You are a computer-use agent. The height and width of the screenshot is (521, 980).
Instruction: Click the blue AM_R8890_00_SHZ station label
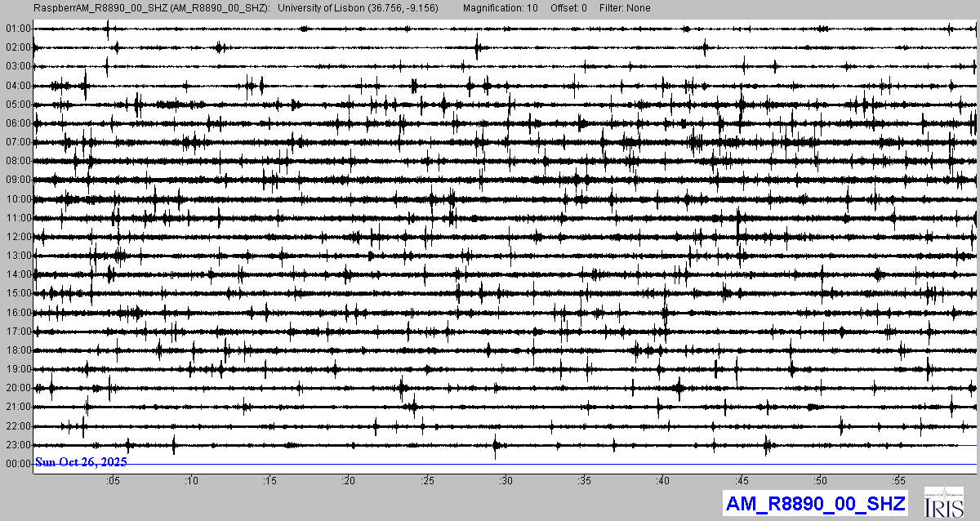pyautogui.click(x=815, y=504)
